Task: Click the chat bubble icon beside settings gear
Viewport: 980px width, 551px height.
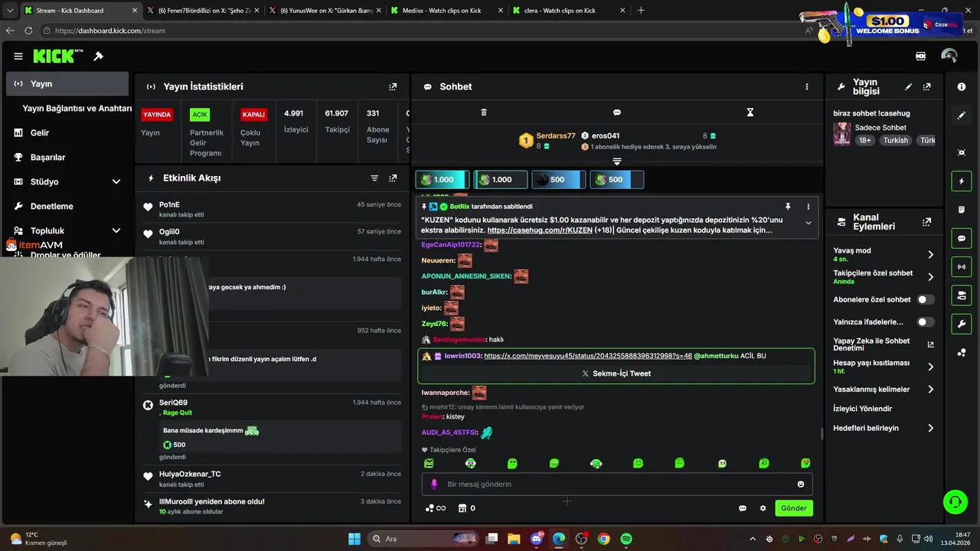Action: [743, 508]
